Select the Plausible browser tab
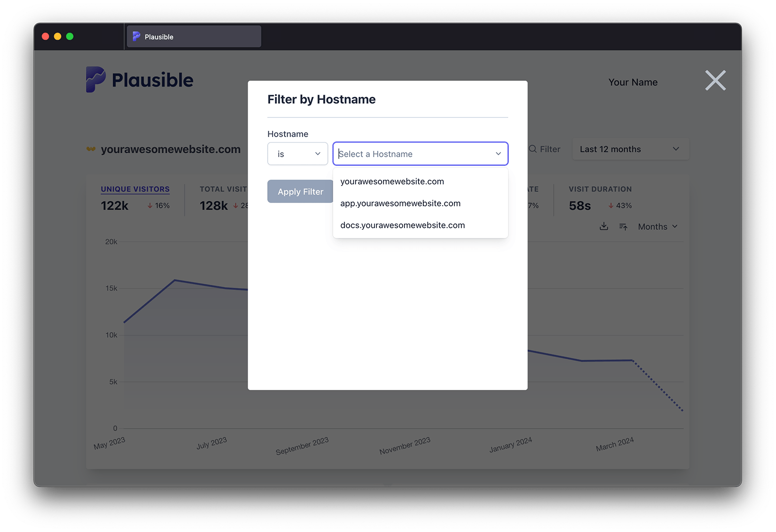This screenshot has width=776, height=532. (194, 36)
